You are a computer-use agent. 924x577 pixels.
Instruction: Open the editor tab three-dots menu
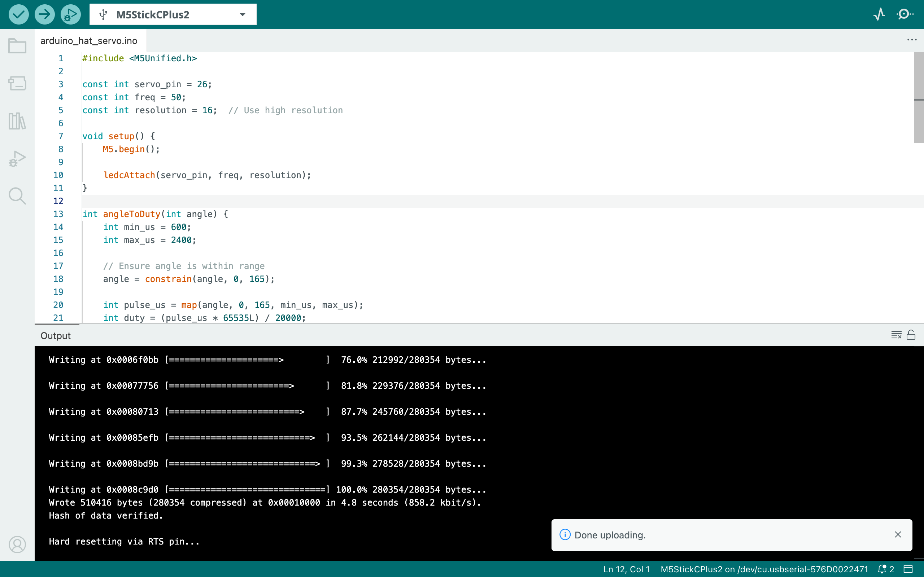912,40
